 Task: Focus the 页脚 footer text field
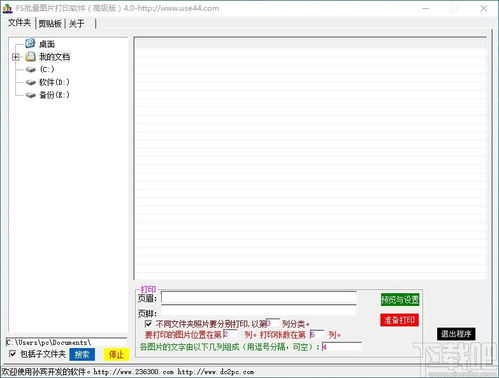259,312
